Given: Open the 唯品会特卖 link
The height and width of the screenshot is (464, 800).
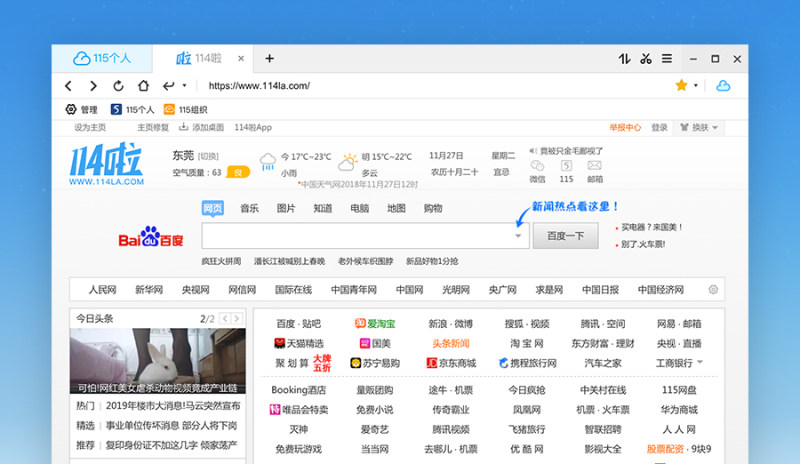Looking at the screenshot, I should coord(299,409).
